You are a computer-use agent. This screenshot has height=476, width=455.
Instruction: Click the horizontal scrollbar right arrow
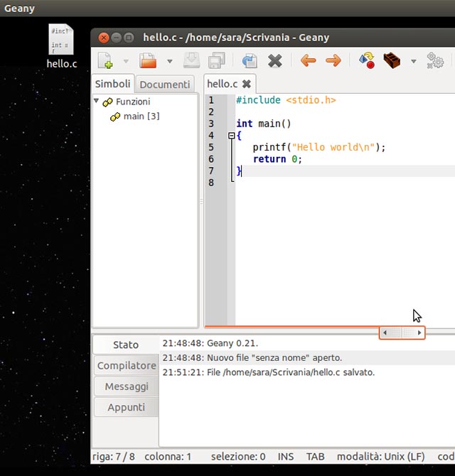419,332
